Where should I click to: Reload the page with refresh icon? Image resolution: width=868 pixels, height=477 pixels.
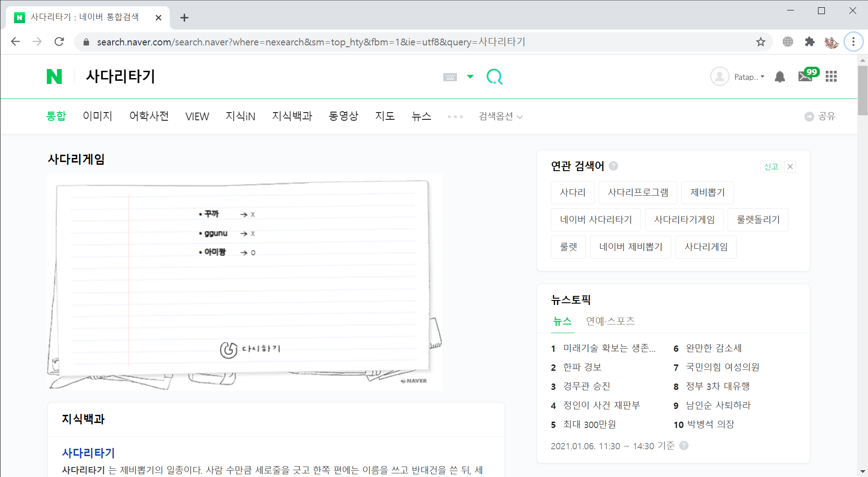click(59, 42)
